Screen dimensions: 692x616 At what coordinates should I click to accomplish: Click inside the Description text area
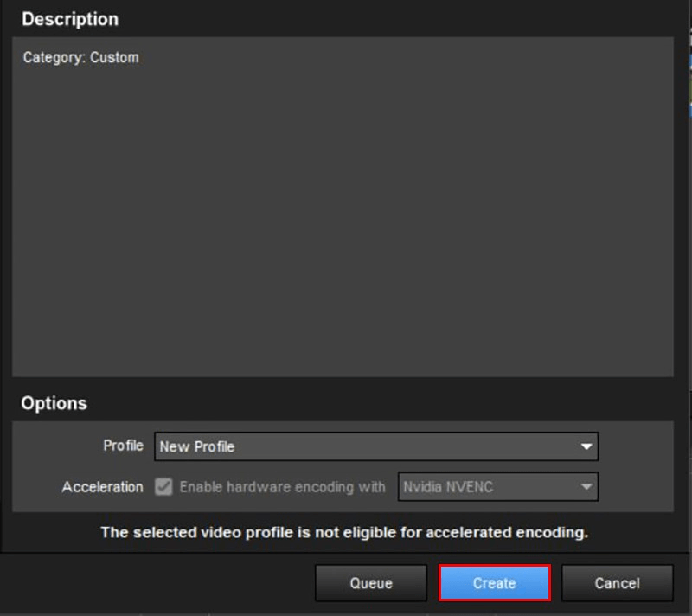pyautogui.click(x=343, y=216)
